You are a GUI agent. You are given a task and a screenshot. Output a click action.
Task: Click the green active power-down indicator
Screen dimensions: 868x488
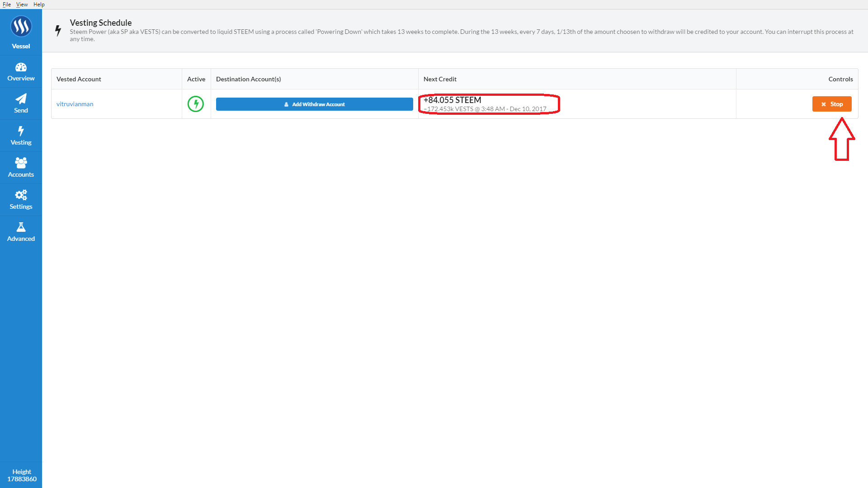pos(196,104)
